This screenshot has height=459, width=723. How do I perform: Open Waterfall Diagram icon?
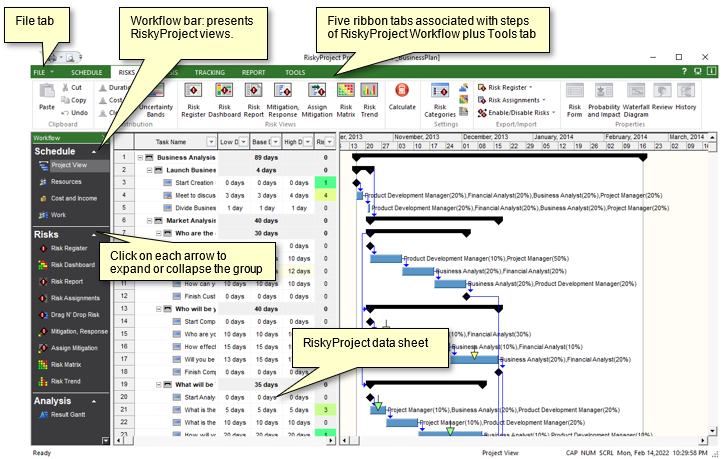click(636, 90)
